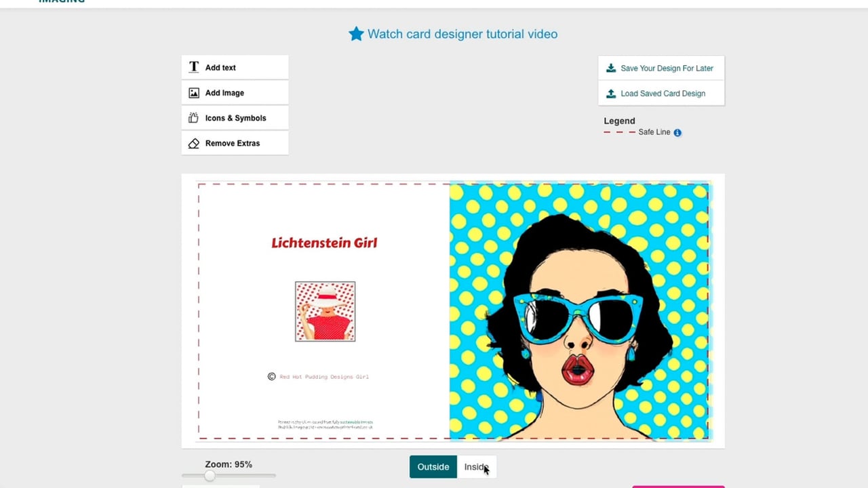Viewport: 868px width, 488px height.
Task: Click the Remove Extras button
Action: click(x=235, y=143)
